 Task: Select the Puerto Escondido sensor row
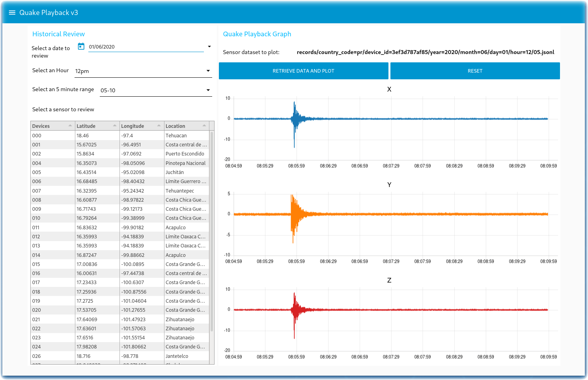[119, 154]
